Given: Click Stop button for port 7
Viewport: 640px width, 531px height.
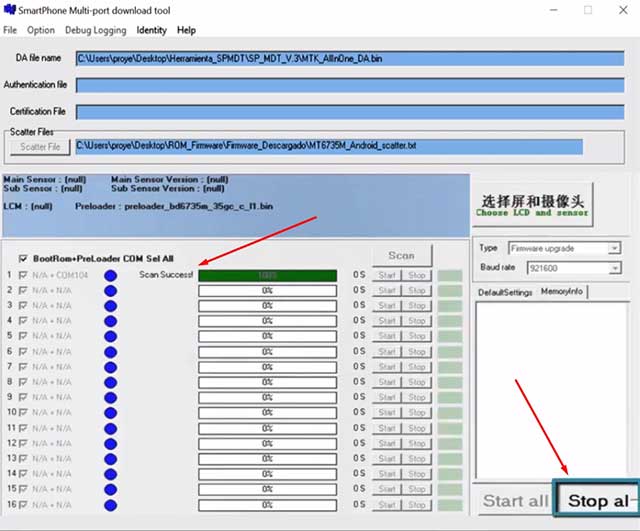Looking at the screenshot, I should [417, 367].
